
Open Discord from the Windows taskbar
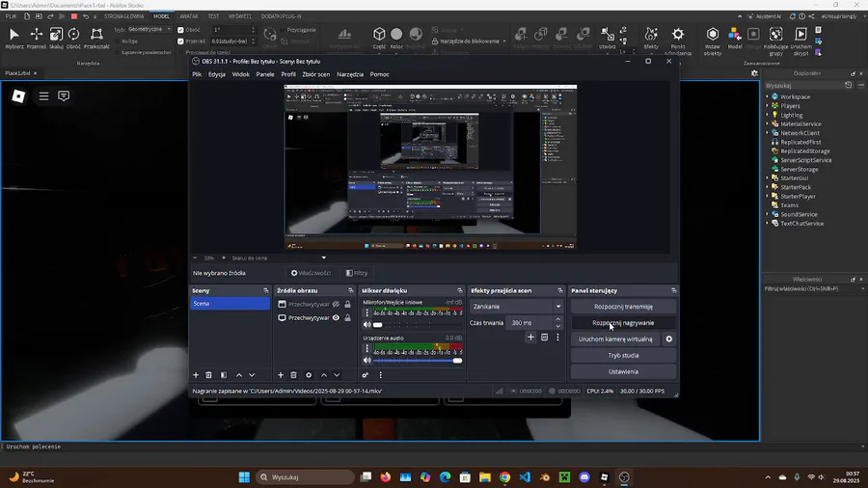584,477
